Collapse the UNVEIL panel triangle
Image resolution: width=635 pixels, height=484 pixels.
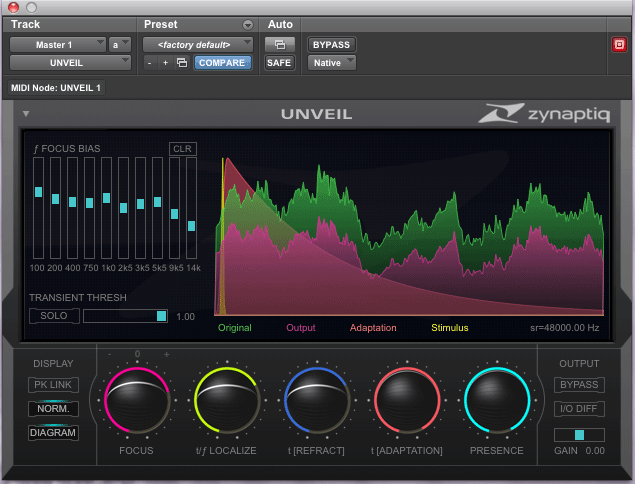pyautogui.click(x=26, y=114)
